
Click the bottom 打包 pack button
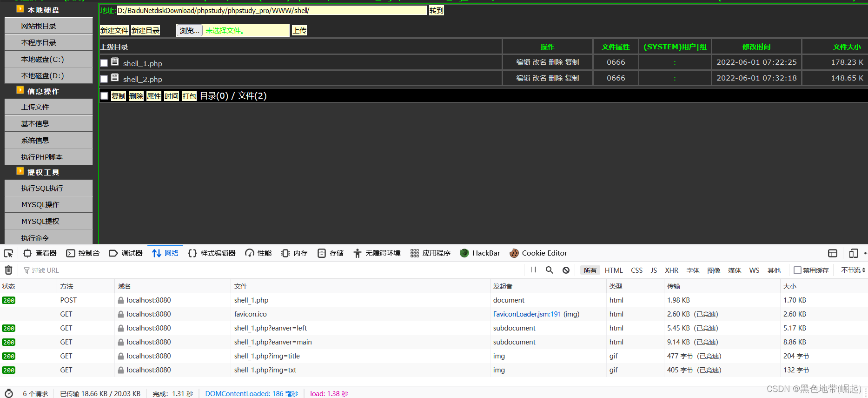click(x=189, y=96)
